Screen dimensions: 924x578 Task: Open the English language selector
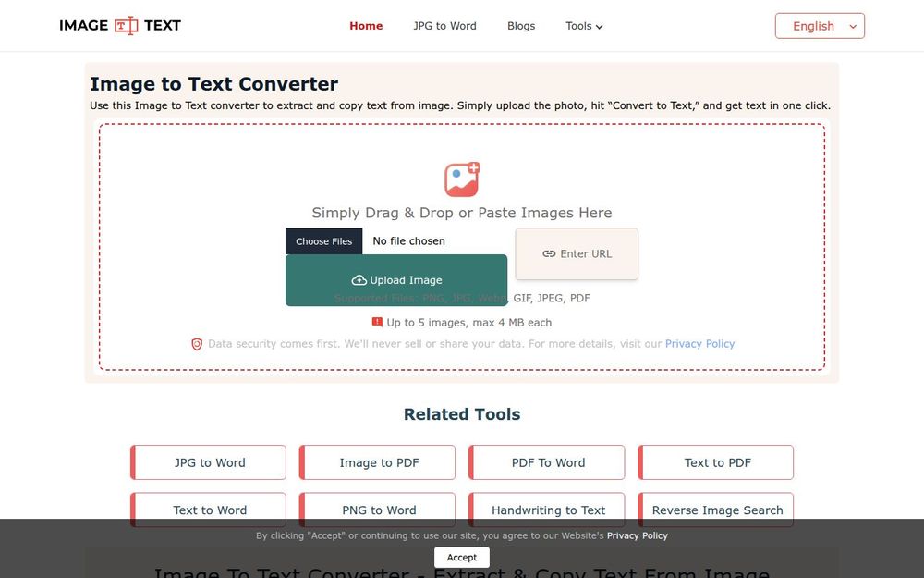pos(819,25)
